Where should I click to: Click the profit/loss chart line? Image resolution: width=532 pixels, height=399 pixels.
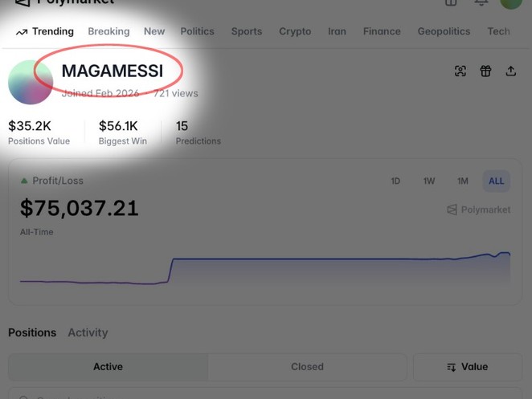tap(321, 259)
